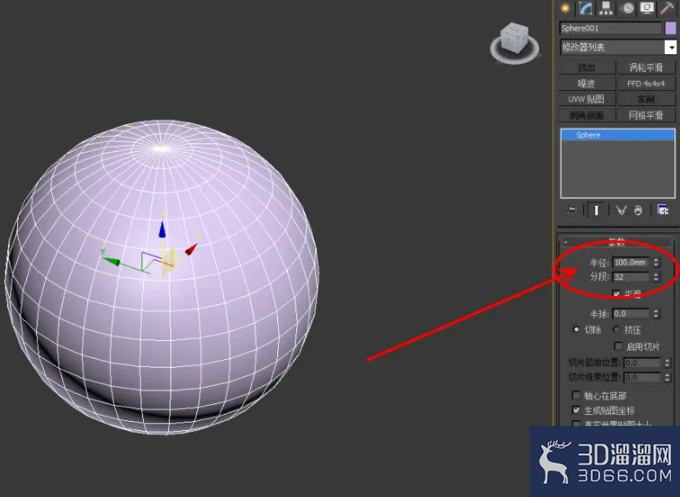680x497 pixels.
Task: Click the red X-axis gizmo arrow
Action: pyautogui.click(x=191, y=249)
